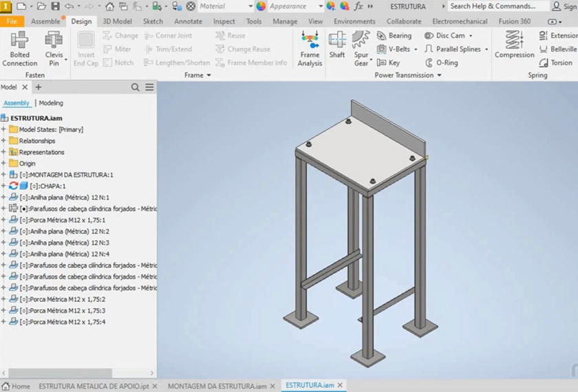
Task: Open the browser panel search
Action: (x=136, y=87)
